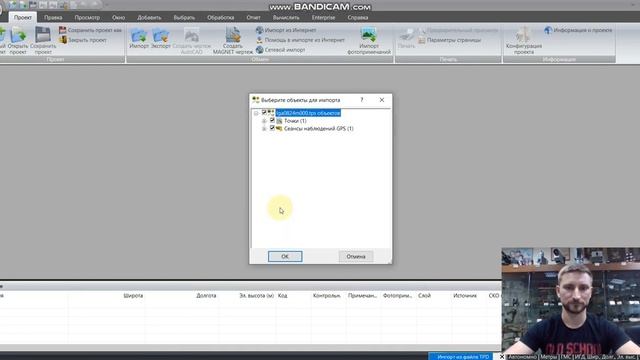Click the Печать printer icon
This screenshot has height=360, width=640.
point(407,35)
